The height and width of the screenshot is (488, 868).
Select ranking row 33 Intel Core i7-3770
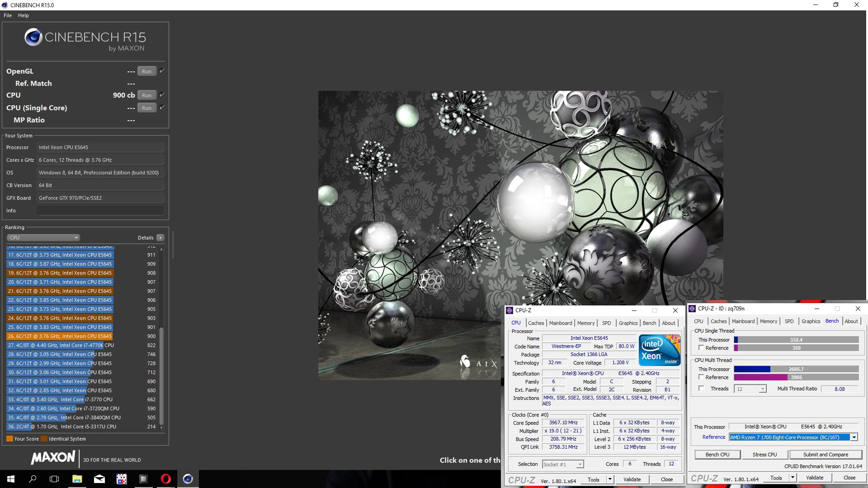(81, 399)
